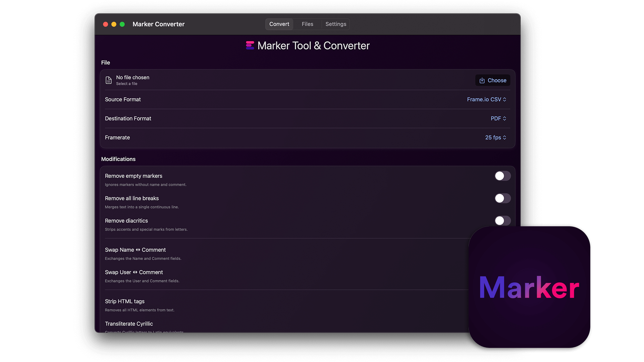Screen dimensions: 644x362
Task: Select the Convert tab
Action: (x=279, y=24)
